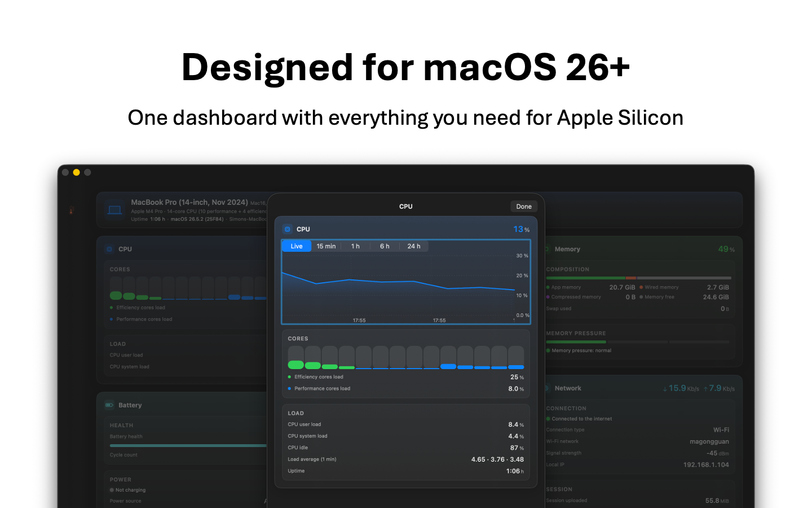Click the Connection type Wi-Fi value
Image resolution: width=812 pixels, height=508 pixels.
click(x=721, y=430)
